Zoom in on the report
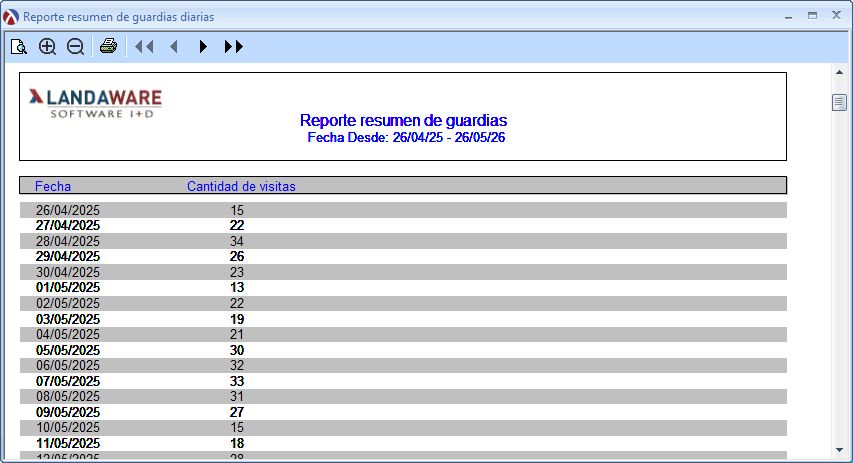 pos(47,47)
